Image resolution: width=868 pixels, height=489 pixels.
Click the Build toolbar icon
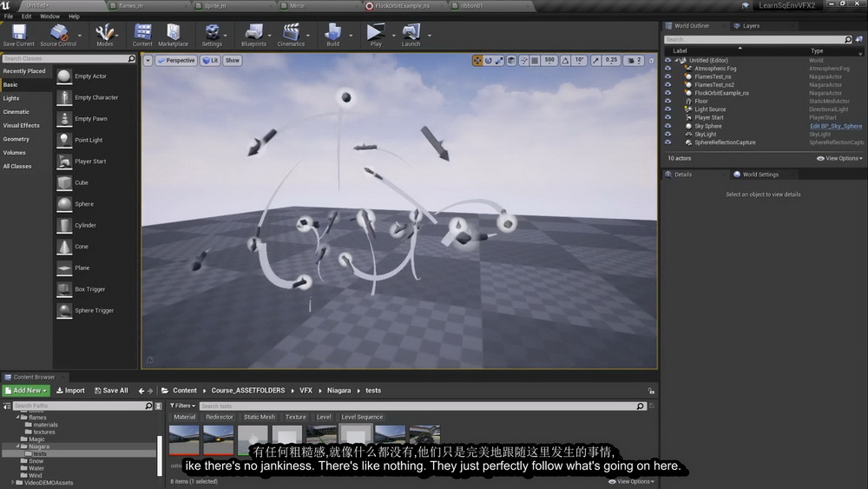[332, 35]
